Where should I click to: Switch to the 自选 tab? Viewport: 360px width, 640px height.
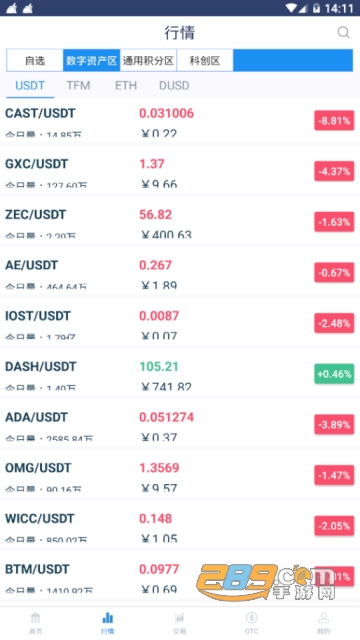(35, 61)
